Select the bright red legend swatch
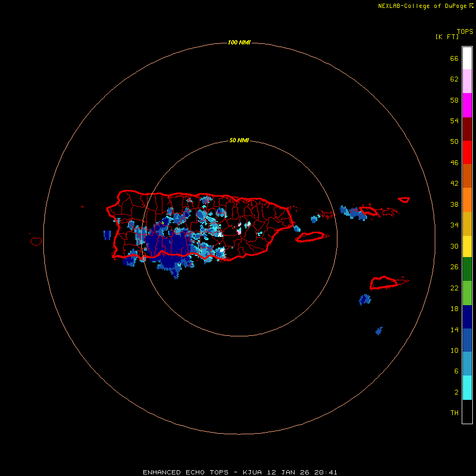Viewport: 476px width, 476px height. [x=467, y=152]
